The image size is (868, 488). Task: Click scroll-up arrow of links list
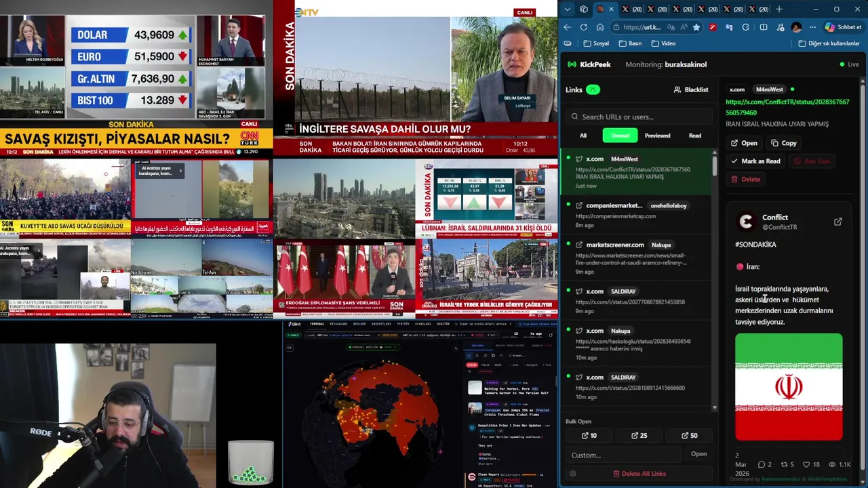[x=715, y=151]
